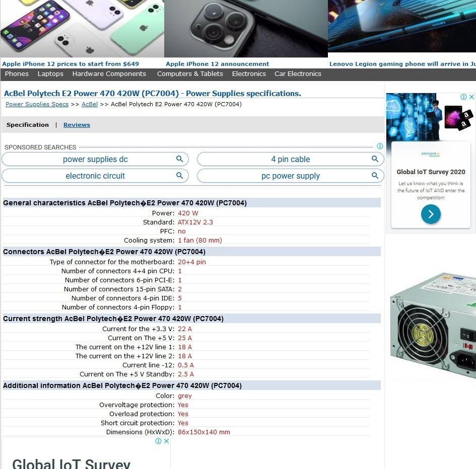
Task: Click the search icon beside 'pc power supply'
Action: [375, 176]
